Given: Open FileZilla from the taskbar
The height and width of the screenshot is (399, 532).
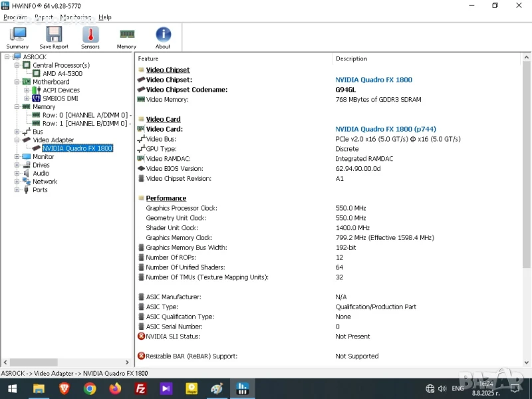Looking at the screenshot, I should coord(140,389).
